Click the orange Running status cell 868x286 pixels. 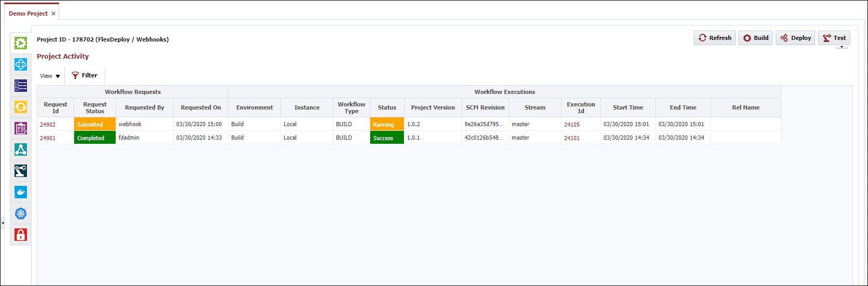387,125
